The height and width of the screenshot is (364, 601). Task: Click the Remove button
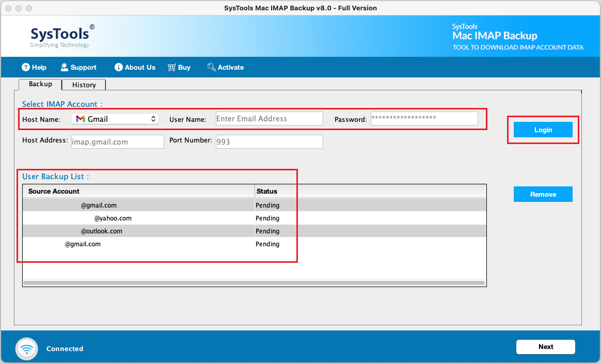point(543,194)
